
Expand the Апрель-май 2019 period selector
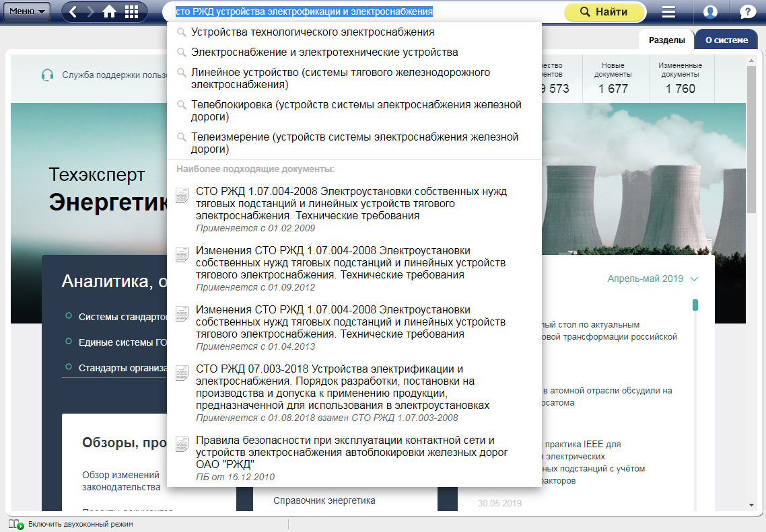pyautogui.click(x=652, y=278)
